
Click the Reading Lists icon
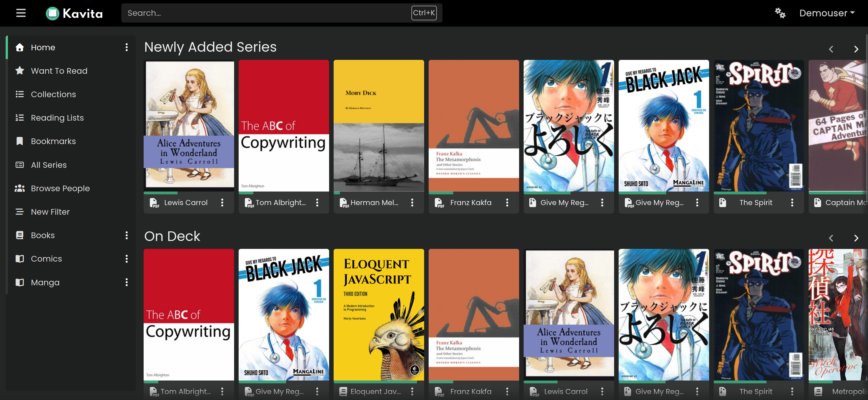[x=20, y=118]
